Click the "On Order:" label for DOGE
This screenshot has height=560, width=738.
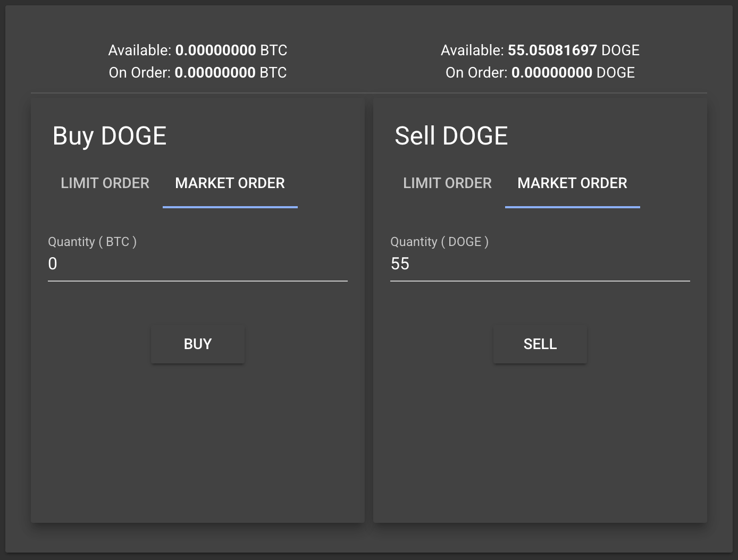pos(476,73)
